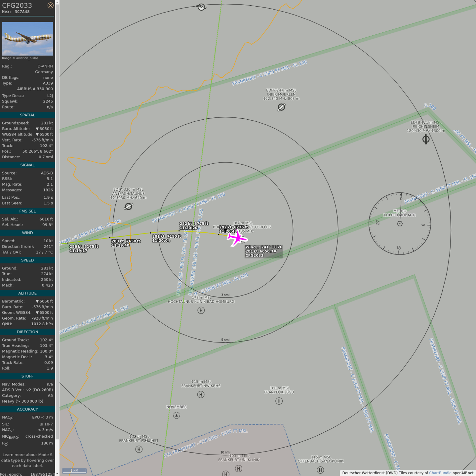Close the CFG2033 aircraft info panel
This screenshot has width=476, height=476.
pyautogui.click(x=50, y=5)
